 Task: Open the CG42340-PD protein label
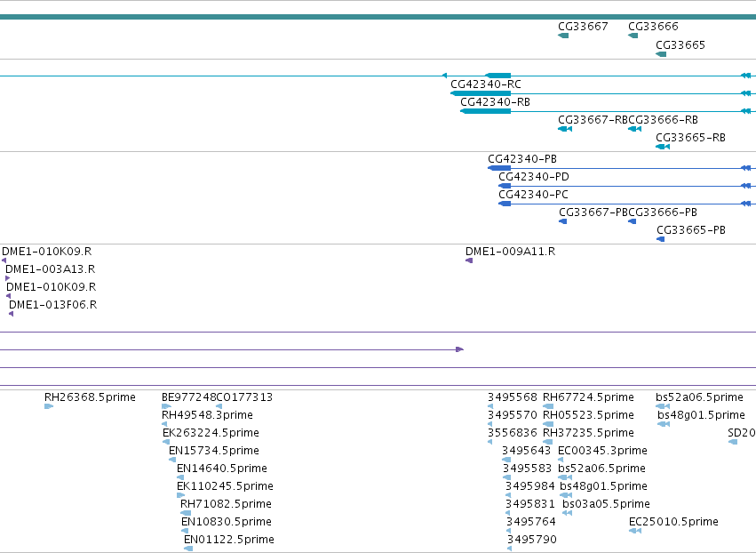coord(534,177)
